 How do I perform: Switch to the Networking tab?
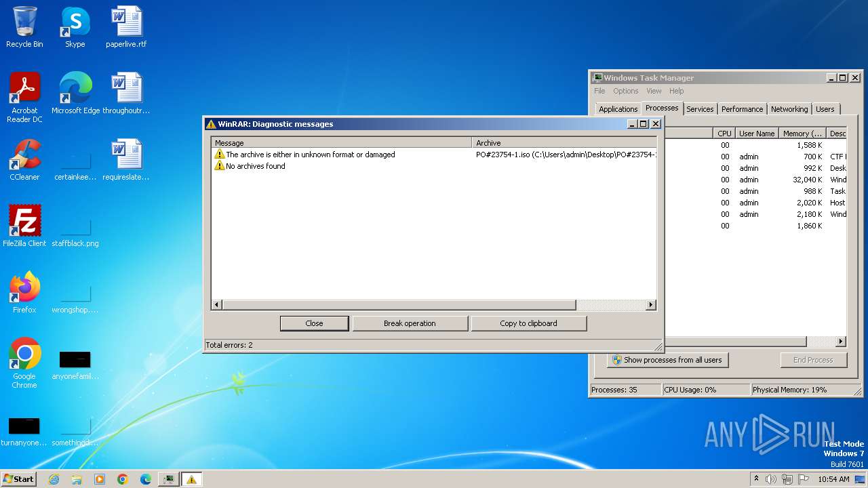point(789,109)
